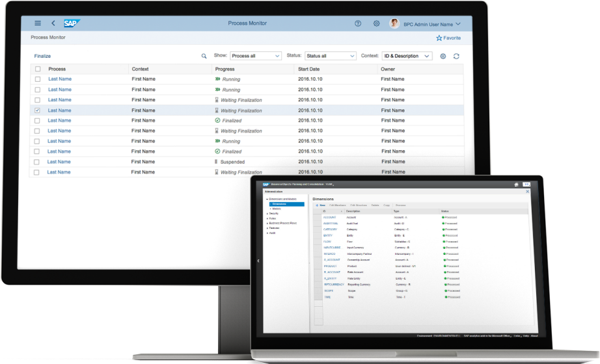The height and width of the screenshot is (364, 600).
Task: Refresh the process list
Action: [456, 57]
